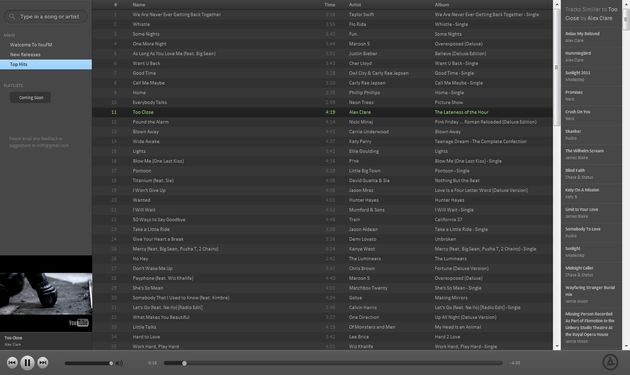Screen dimensions: 630x375
Task: Open similar track The Wilhelm Scream
Action: (584, 151)
